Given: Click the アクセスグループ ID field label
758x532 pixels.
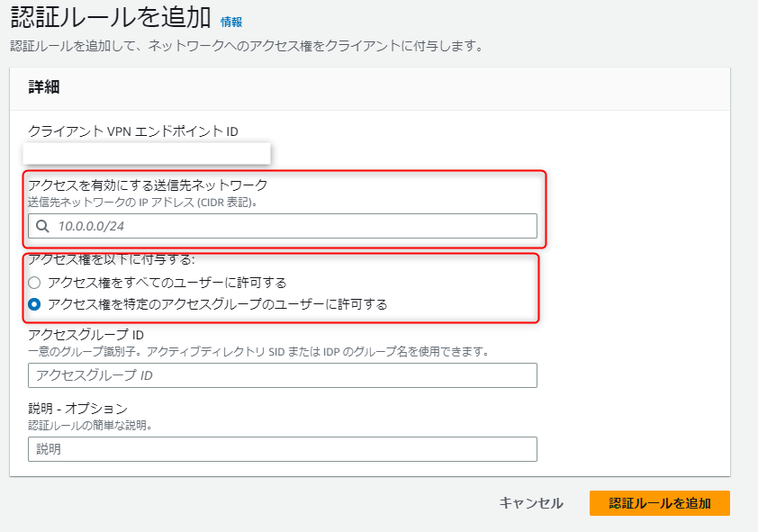Looking at the screenshot, I should [86, 334].
